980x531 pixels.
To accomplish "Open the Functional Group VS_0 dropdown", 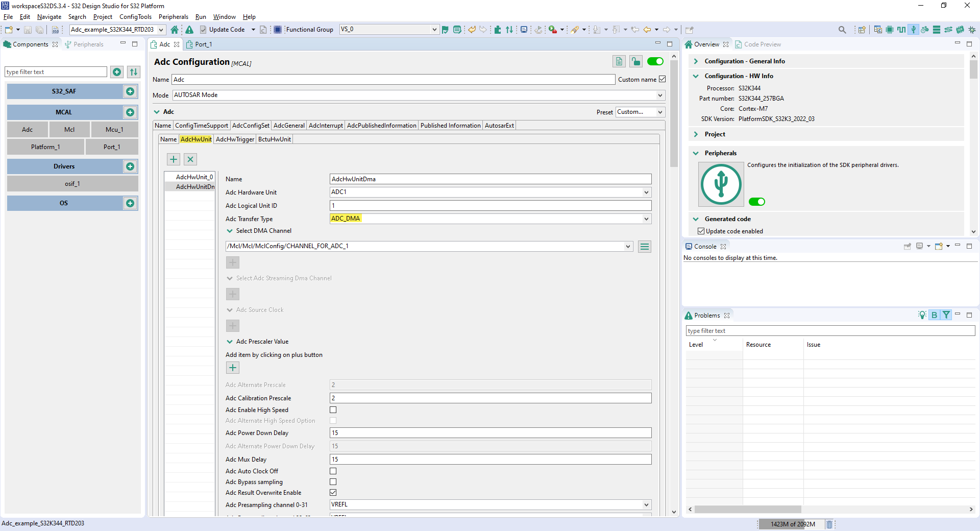I will (x=434, y=30).
